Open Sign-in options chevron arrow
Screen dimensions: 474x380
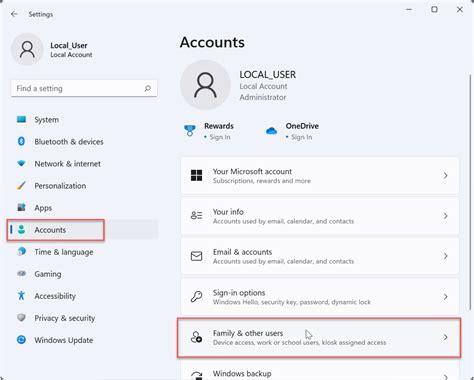tap(445, 297)
